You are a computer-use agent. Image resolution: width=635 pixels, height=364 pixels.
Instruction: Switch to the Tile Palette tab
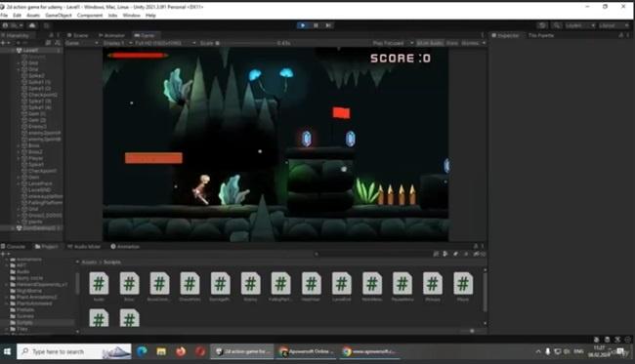[540, 35]
